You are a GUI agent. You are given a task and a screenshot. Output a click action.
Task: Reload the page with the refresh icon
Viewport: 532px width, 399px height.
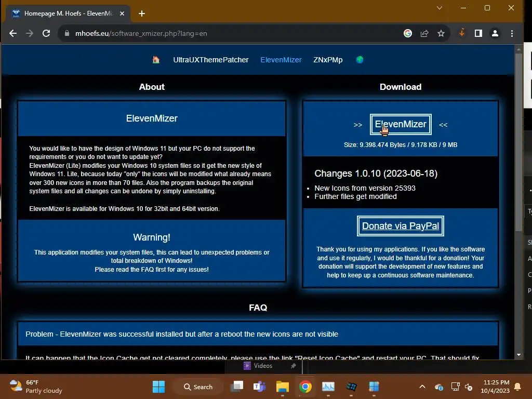click(x=46, y=33)
